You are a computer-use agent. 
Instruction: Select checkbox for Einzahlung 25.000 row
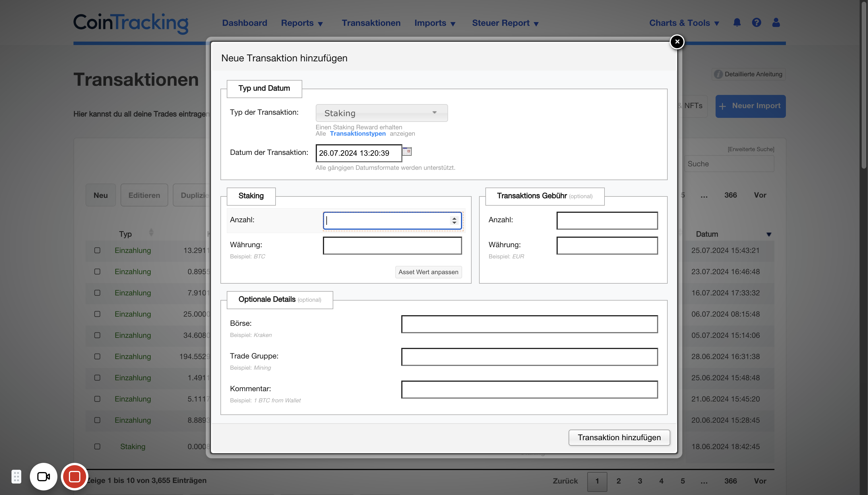tap(97, 314)
